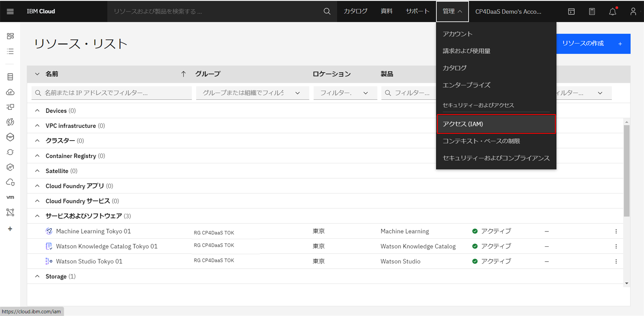The height and width of the screenshot is (316, 644).
Task: Open notifications bell icon
Action: [x=613, y=12]
